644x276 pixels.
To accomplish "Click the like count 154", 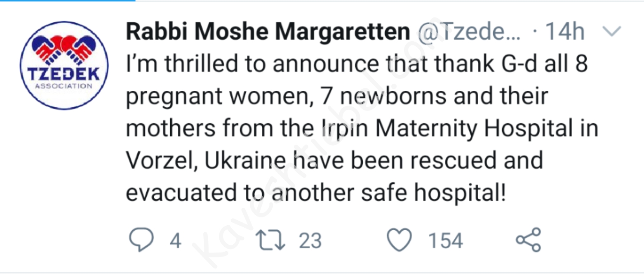I will (x=446, y=241).
